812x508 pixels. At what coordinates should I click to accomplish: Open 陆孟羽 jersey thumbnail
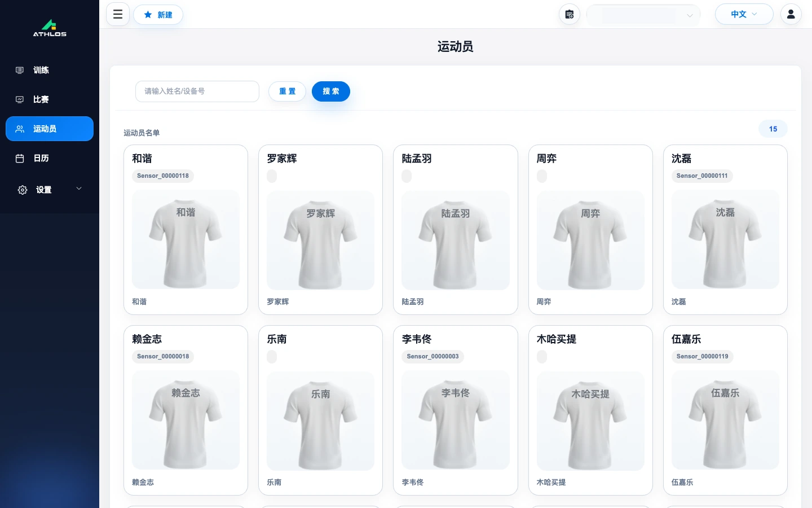(456, 240)
